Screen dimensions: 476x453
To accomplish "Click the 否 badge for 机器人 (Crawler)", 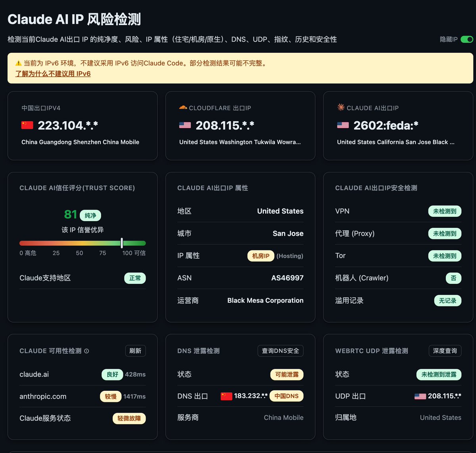I will tap(453, 278).
